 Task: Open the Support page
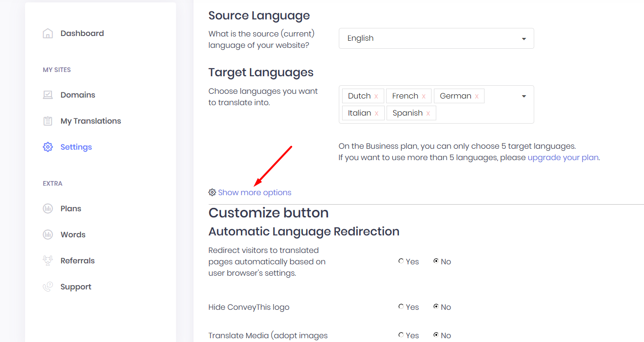76,287
